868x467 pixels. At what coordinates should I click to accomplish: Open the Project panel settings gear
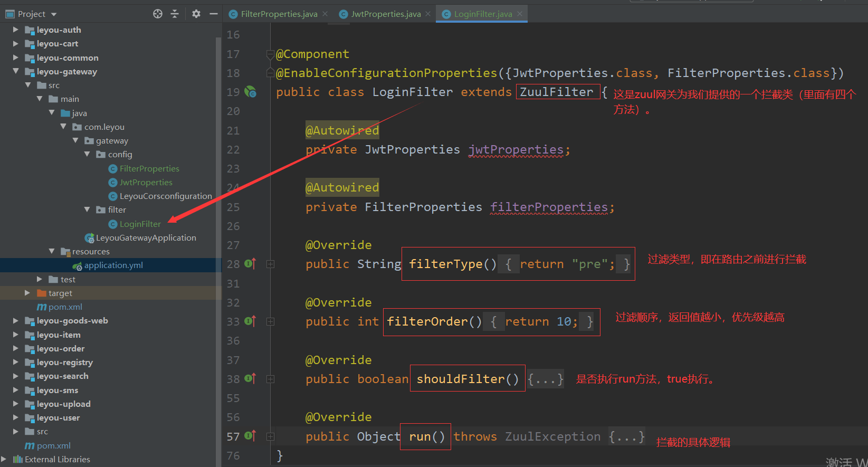[196, 14]
